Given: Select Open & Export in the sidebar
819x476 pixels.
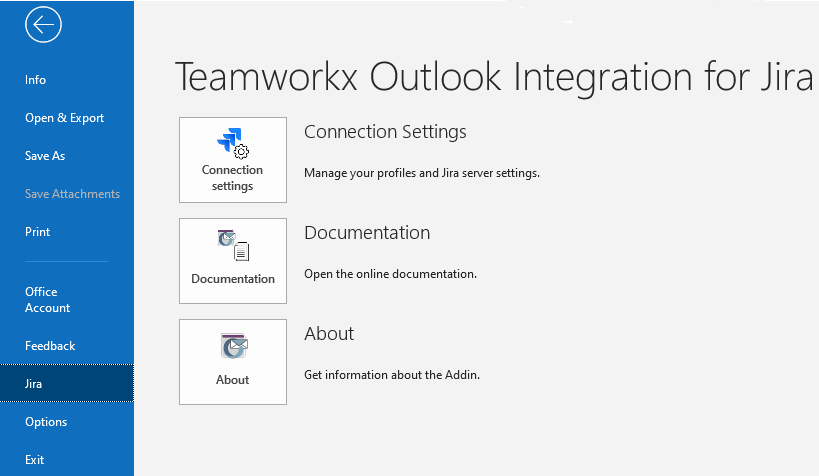Looking at the screenshot, I should [64, 118].
